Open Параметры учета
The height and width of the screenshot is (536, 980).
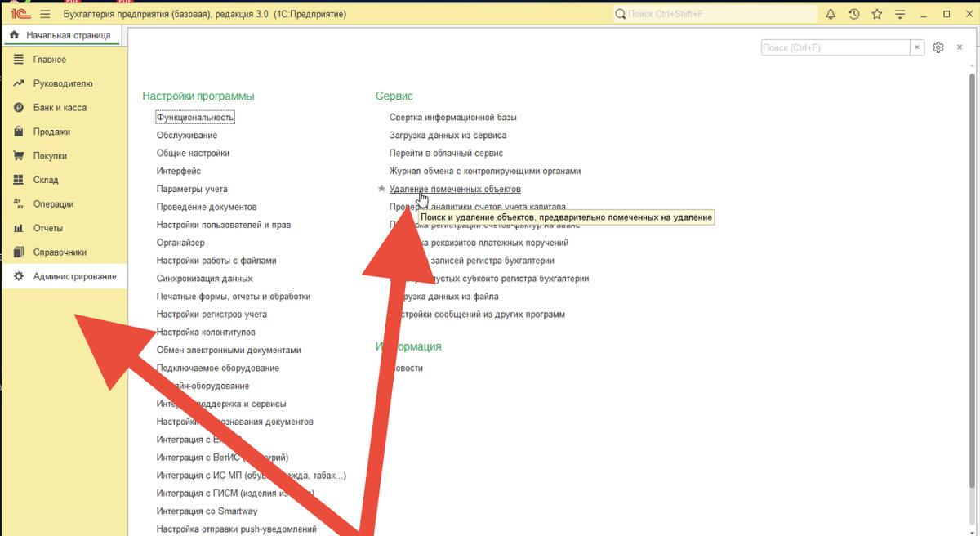[192, 189]
